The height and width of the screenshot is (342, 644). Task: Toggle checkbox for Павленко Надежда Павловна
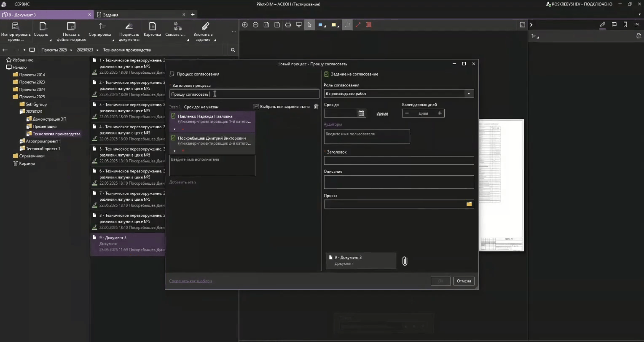(x=173, y=116)
